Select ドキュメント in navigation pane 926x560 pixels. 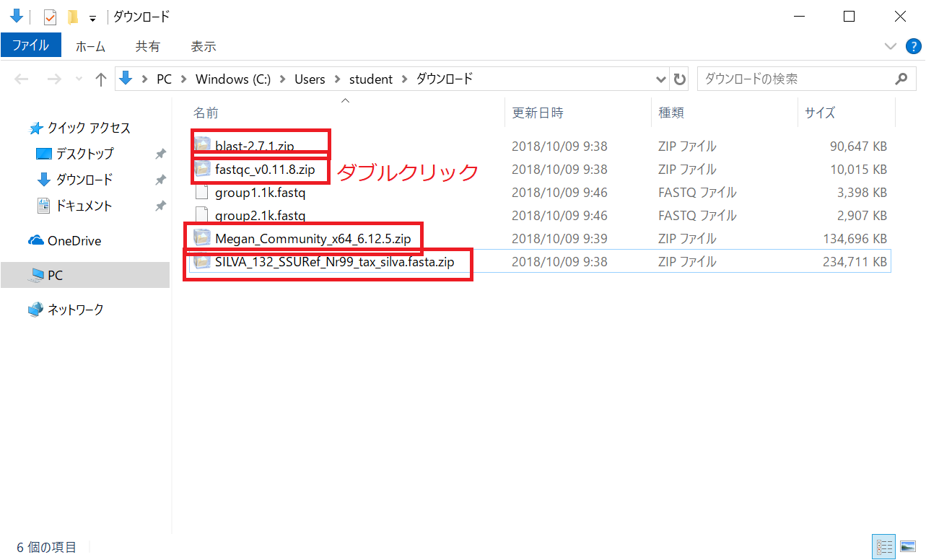[x=84, y=206]
